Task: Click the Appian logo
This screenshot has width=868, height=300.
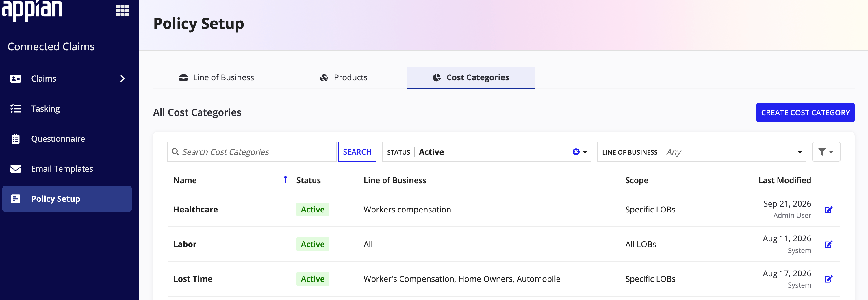Action: click(x=32, y=10)
